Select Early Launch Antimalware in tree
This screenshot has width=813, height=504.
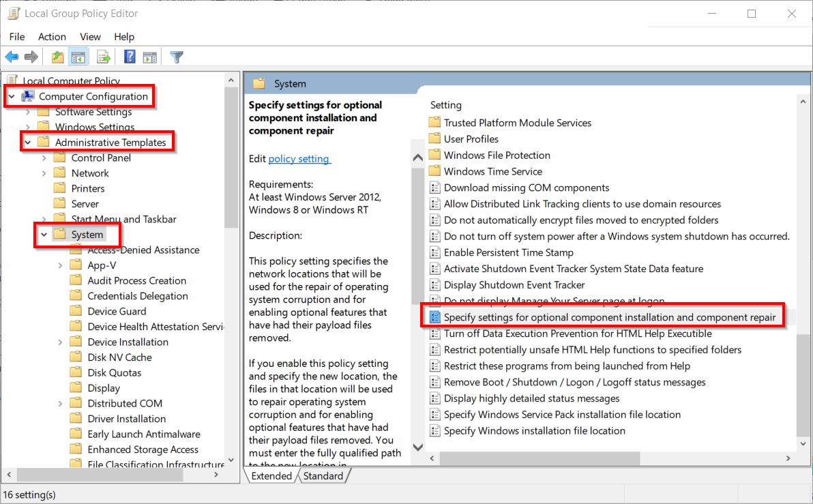coord(144,434)
